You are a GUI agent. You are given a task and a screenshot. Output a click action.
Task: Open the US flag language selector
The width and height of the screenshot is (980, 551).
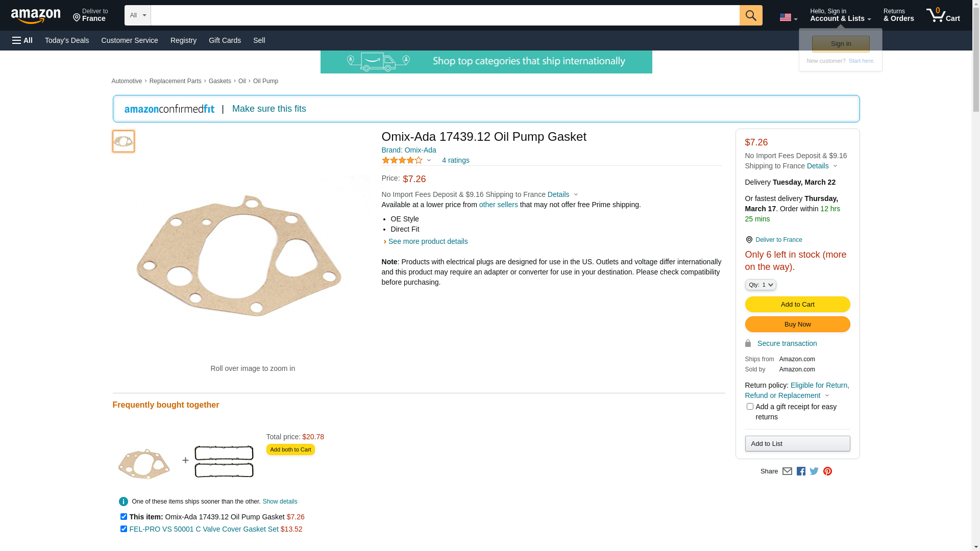click(x=788, y=17)
